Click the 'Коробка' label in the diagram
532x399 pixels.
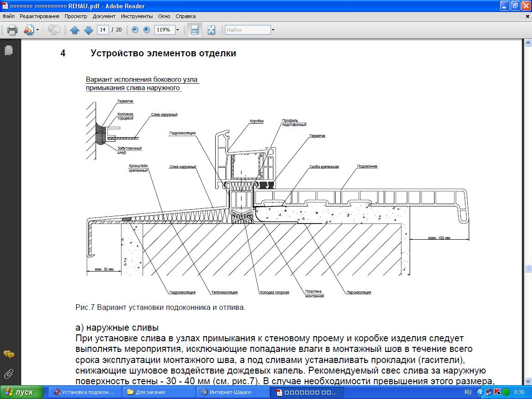coord(256,121)
